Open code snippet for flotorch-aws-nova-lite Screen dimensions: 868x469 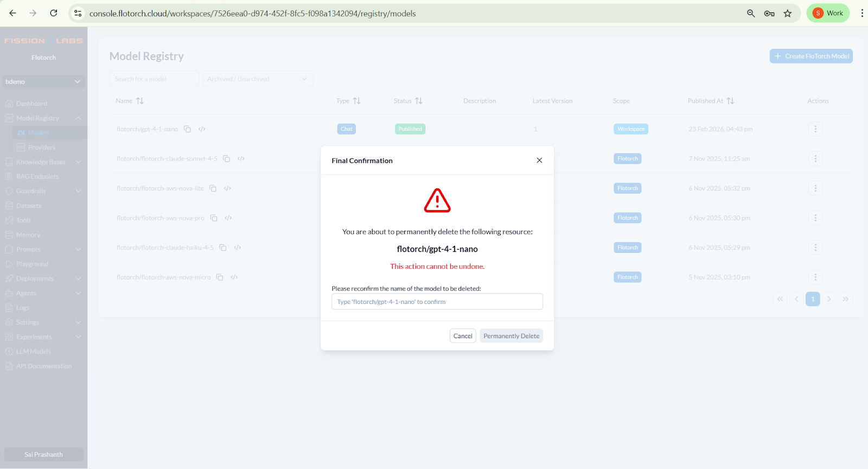pyautogui.click(x=227, y=188)
